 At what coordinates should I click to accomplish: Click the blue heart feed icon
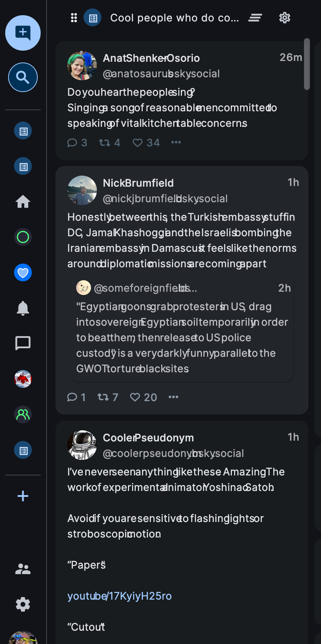pyautogui.click(x=23, y=272)
